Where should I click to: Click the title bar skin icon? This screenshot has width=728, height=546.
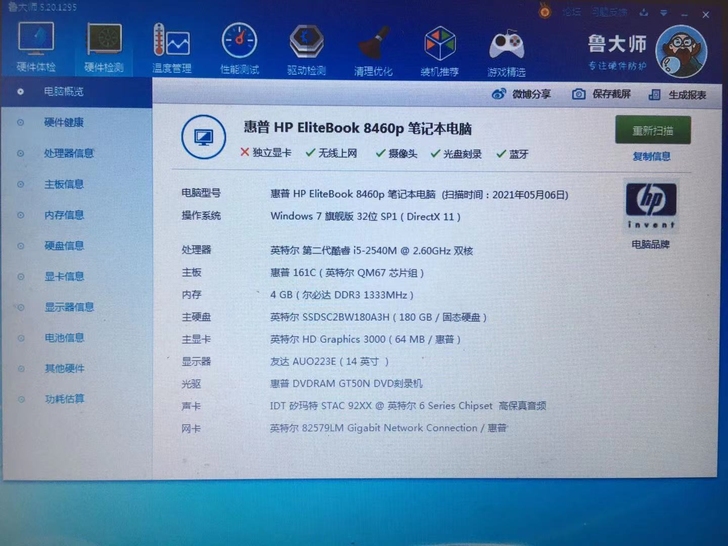pyautogui.click(x=644, y=13)
